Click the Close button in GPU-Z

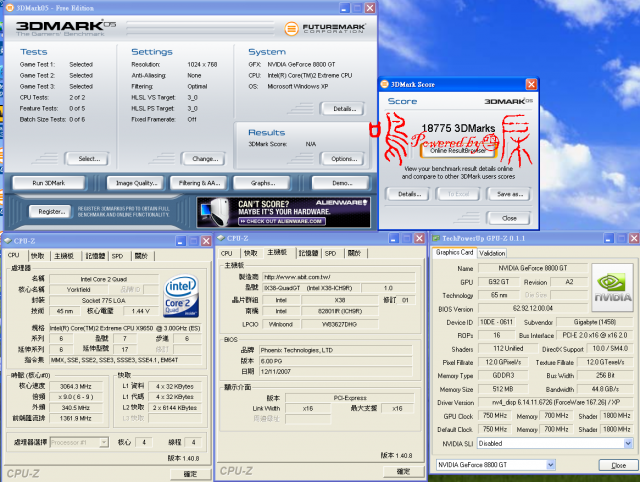[x=618, y=465]
